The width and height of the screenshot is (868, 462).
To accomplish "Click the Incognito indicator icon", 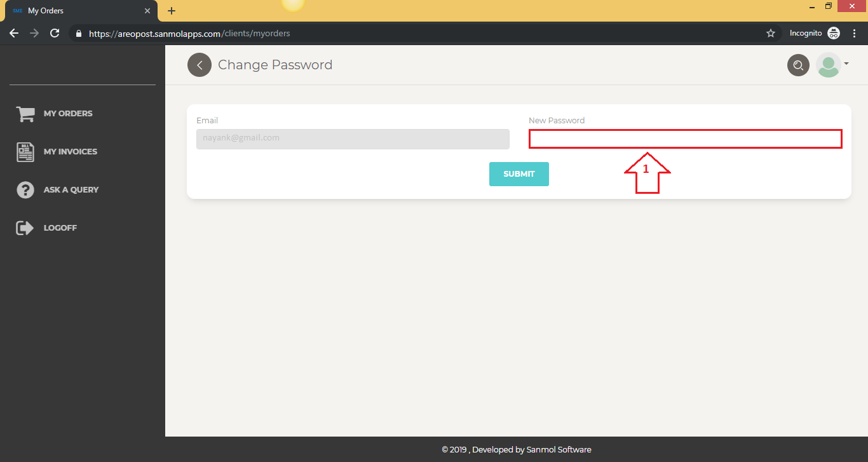I will coord(834,33).
